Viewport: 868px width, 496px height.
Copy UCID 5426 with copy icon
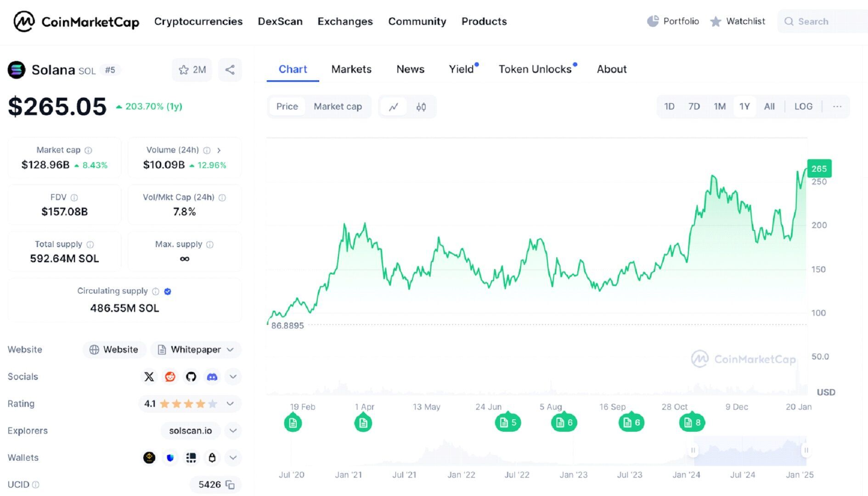click(x=231, y=485)
